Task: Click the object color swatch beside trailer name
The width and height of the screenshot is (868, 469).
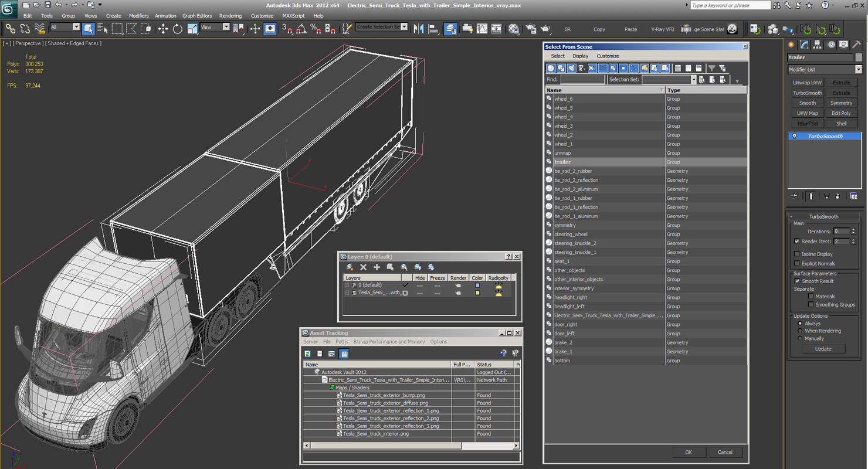Action: point(859,57)
